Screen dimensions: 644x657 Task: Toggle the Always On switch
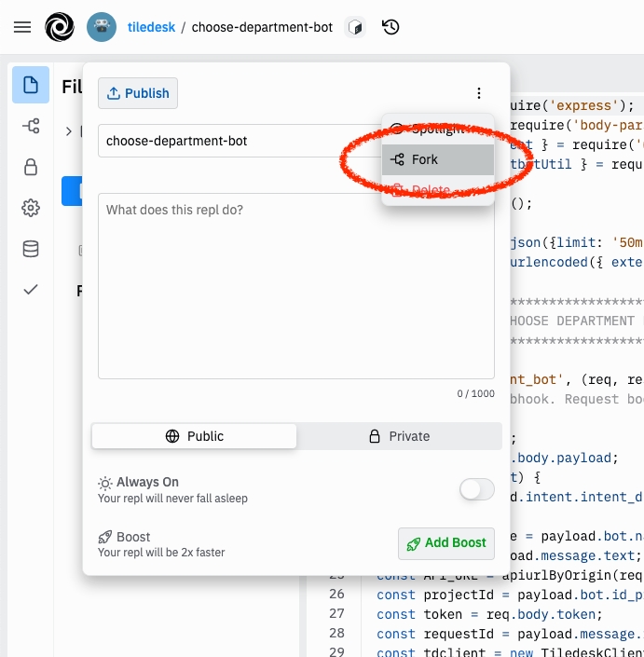477,489
